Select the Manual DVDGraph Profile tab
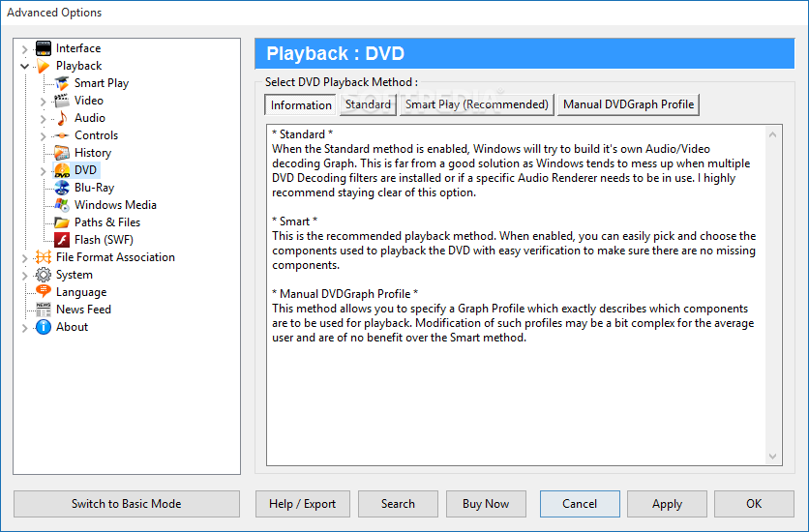The height and width of the screenshot is (532, 809). click(628, 104)
